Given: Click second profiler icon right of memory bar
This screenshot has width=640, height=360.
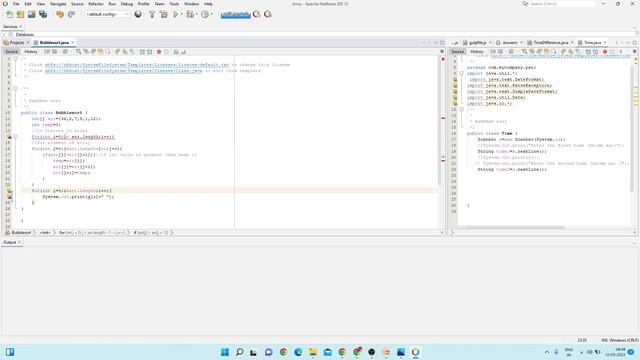Looking at the screenshot, I should tap(268, 14).
